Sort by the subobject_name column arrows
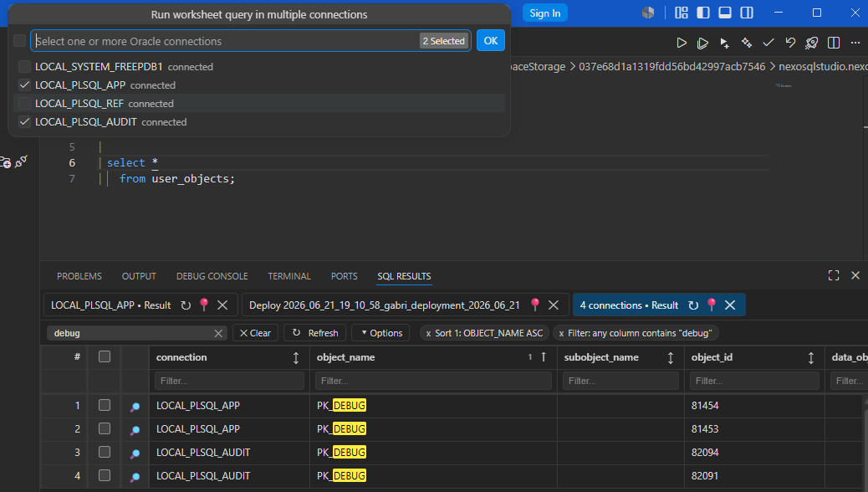The image size is (868, 492). pos(671,358)
